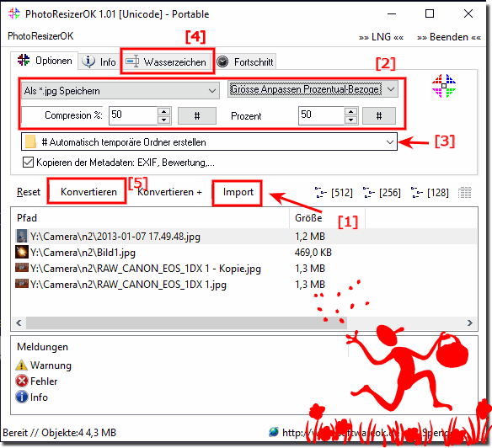Select the [512] thumbnail size icon
Viewport: 492px width, 448px height.
click(334, 192)
